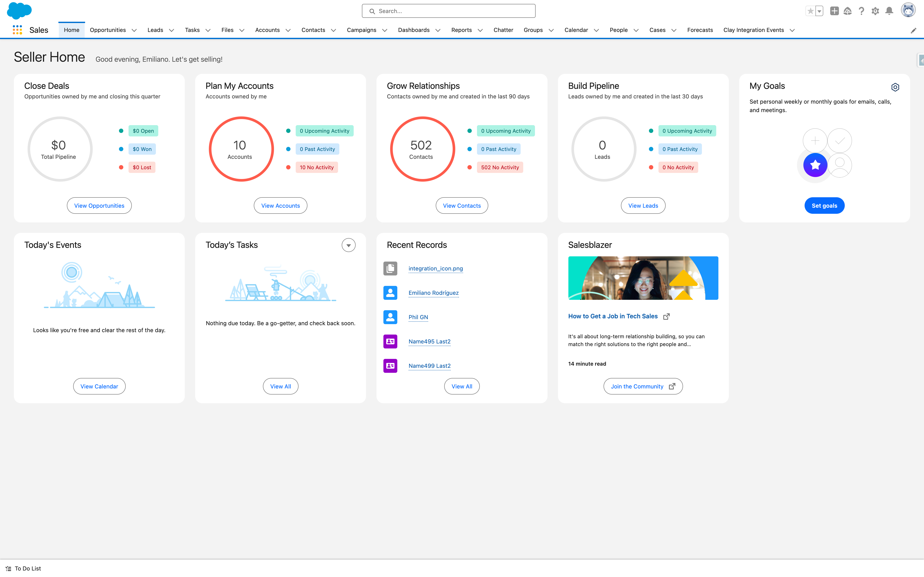This screenshot has height=577, width=924.
Task: Click the Set goals button
Action: pyautogui.click(x=825, y=206)
